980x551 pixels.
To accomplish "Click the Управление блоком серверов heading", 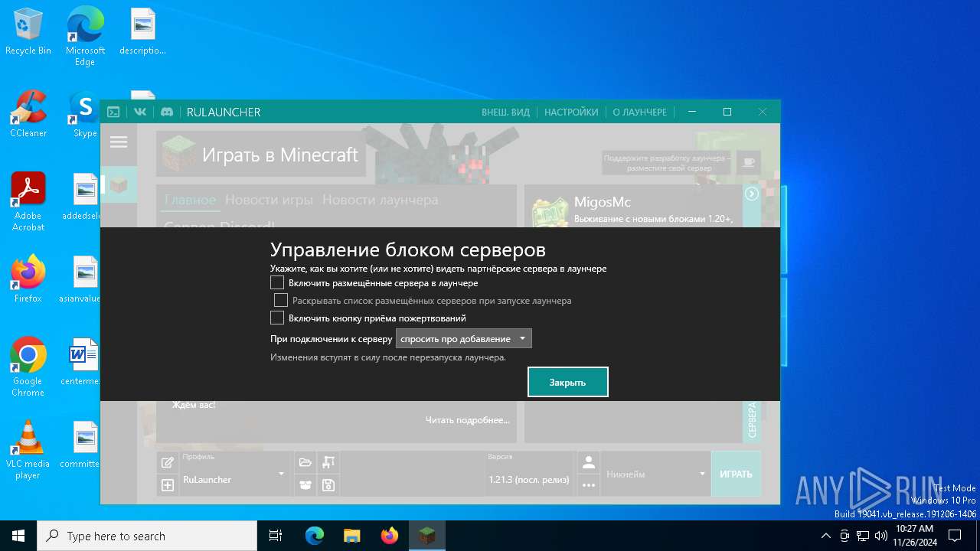I will 408,249.
